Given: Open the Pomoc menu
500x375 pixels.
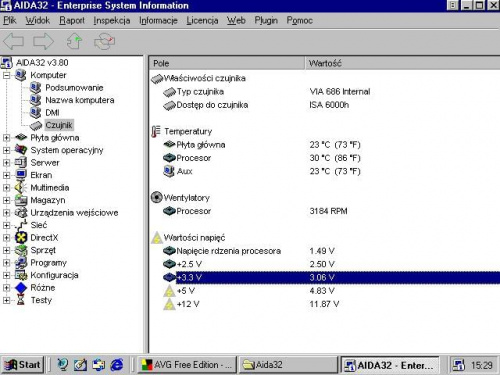Looking at the screenshot, I should click(300, 21).
